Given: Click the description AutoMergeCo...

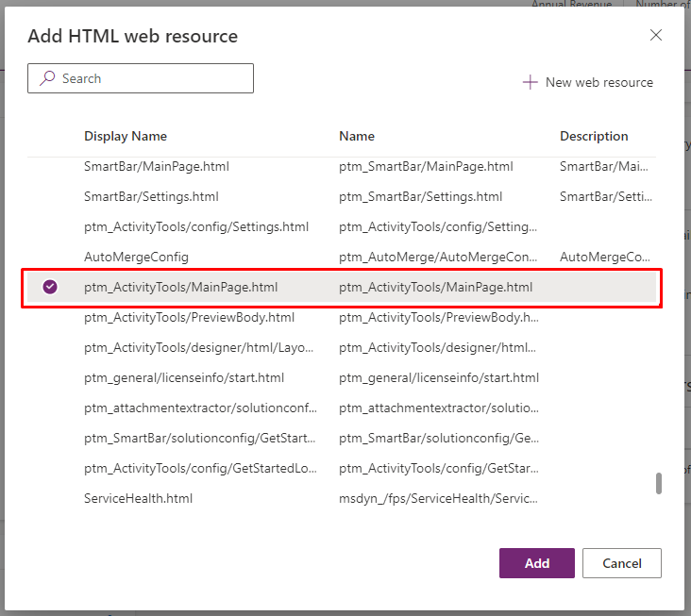Looking at the screenshot, I should [604, 257].
